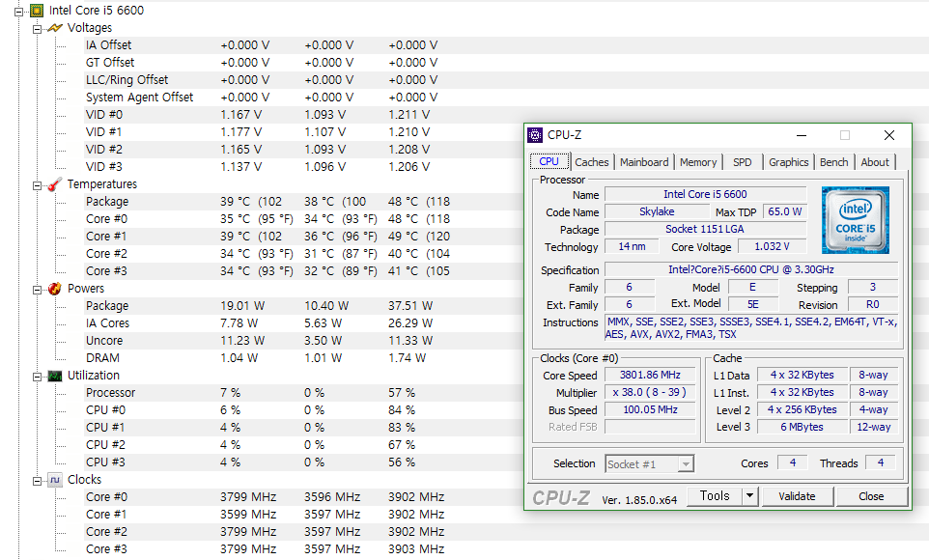The height and width of the screenshot is (560, 929).
Task: Collapse the Voltages tree node
Action: 38,28
